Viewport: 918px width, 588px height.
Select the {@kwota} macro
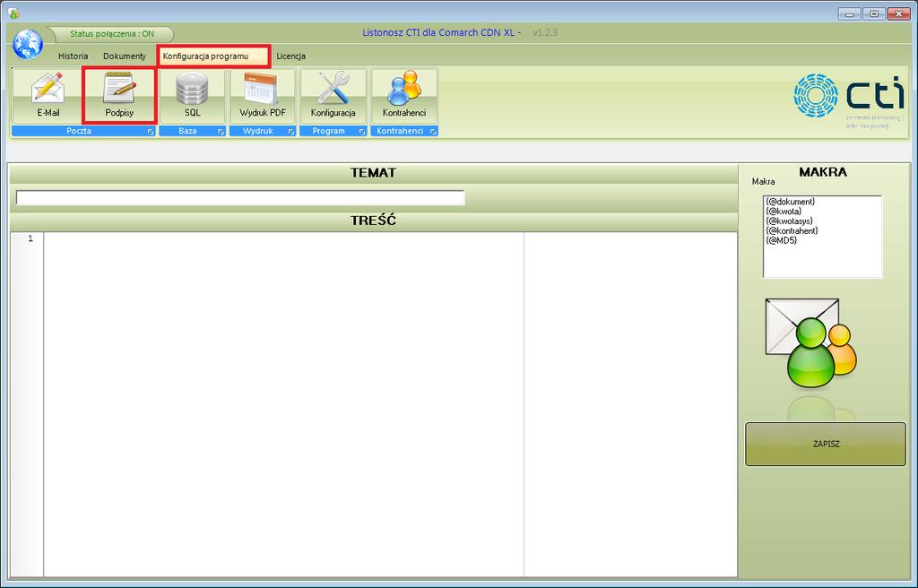pos(784,212)
